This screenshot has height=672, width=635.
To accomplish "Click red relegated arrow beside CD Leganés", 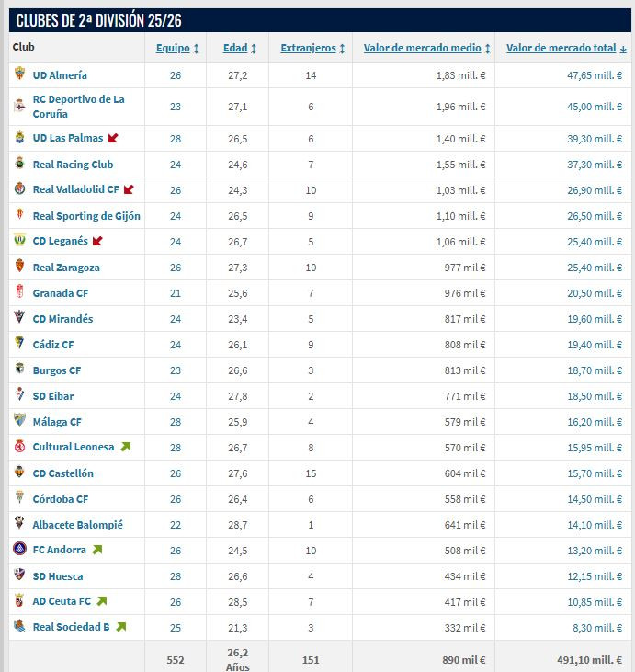I will click(x=97, y=241).
